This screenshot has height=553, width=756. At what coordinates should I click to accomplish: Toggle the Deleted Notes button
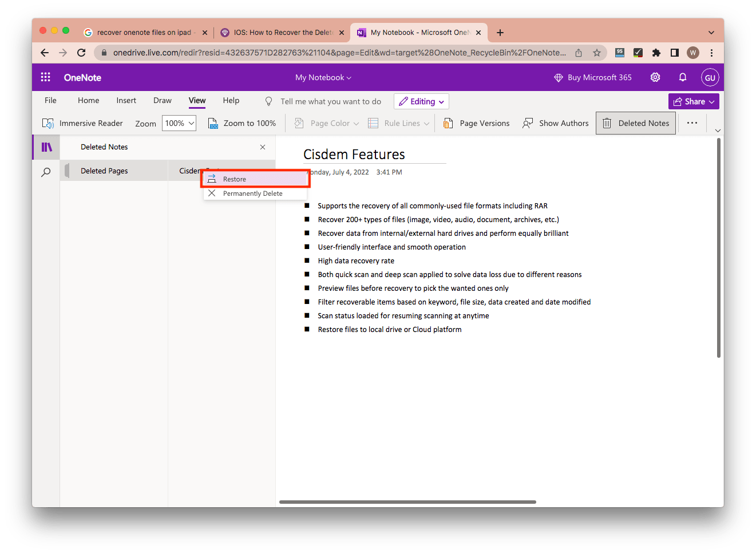[636, 123]
